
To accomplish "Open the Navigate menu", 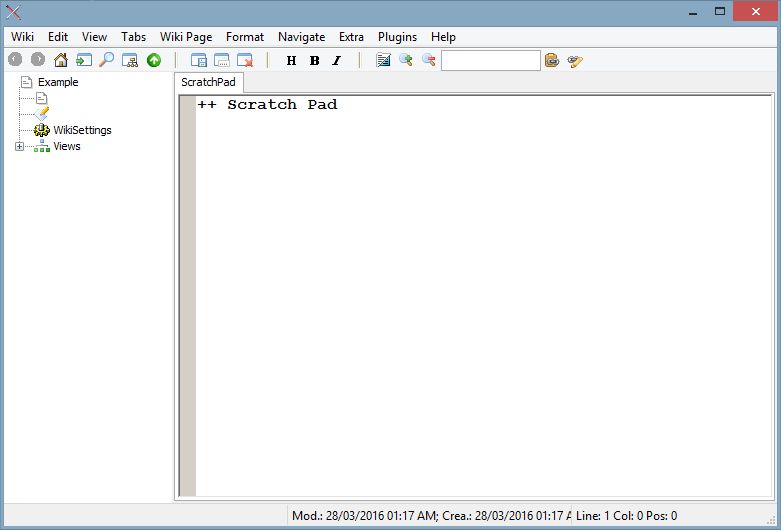I will pos(301,37).
